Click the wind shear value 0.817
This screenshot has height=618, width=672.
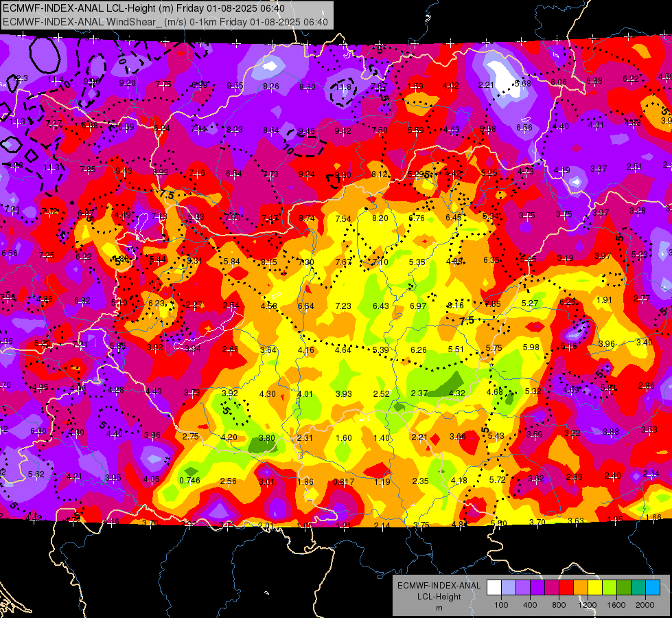(344, 481)
